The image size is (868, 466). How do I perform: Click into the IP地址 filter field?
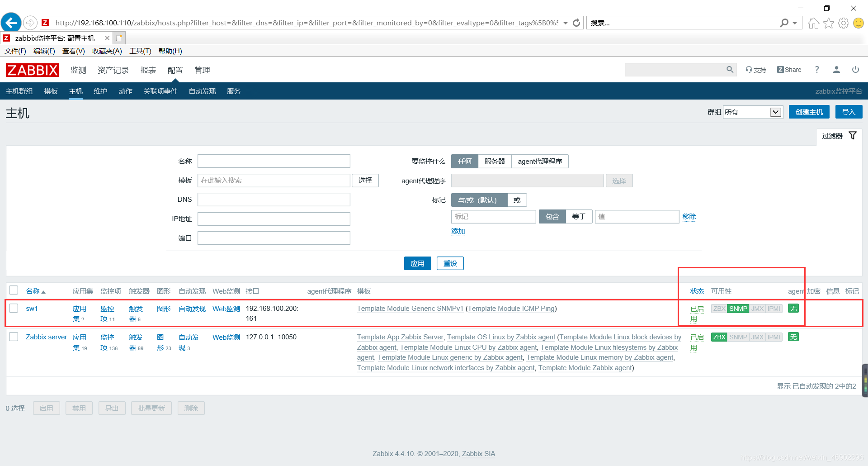pyautogui.click(x=274, y=219)
